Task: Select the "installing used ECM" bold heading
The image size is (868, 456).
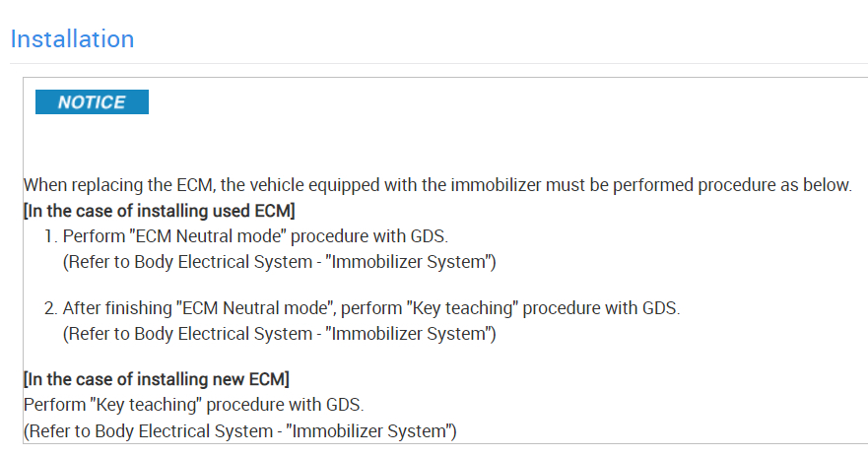Action: click(160, 211)
